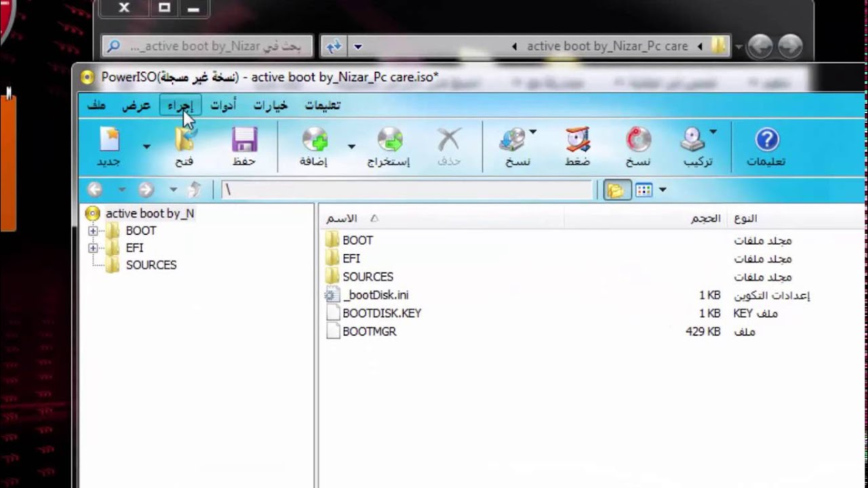The height and width of the screenshot is (488, 868).
Task: Expand the EFI folder in the tree
Action: (x=93, y=248)
